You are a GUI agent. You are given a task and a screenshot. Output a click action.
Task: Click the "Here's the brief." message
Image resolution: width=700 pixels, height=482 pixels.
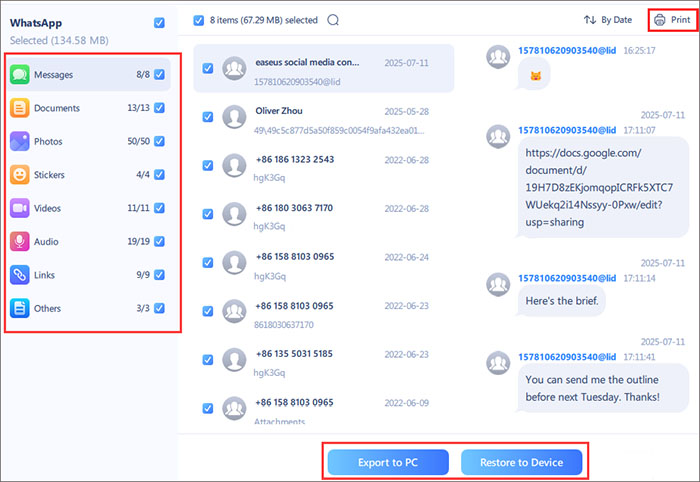coord(562,301)
